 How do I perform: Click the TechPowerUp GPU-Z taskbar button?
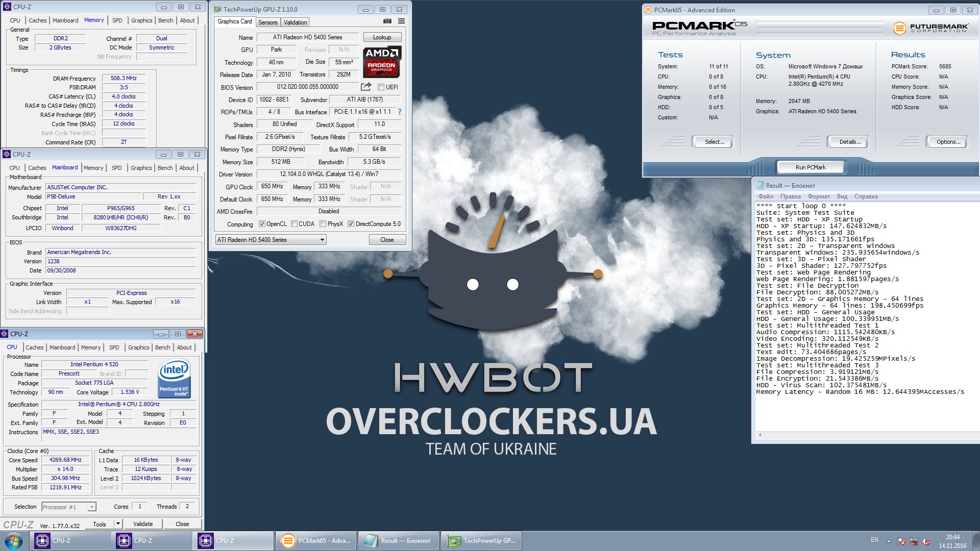click(481, 541)
